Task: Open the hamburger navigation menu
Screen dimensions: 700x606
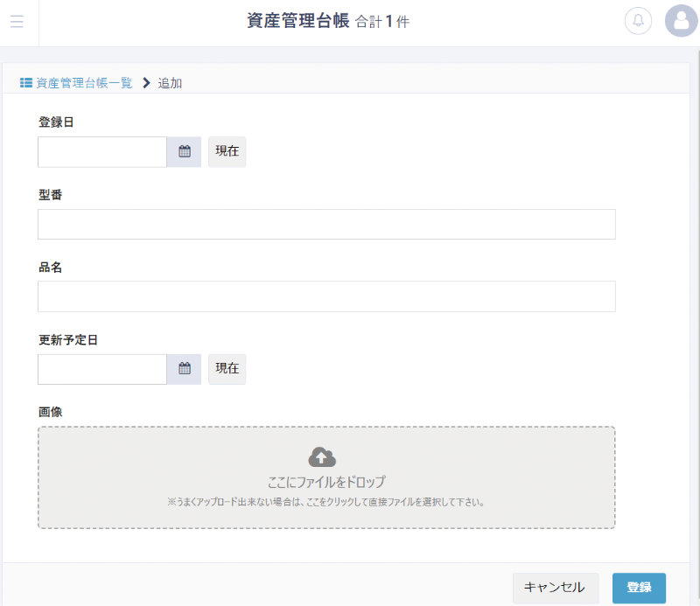Action: [17, 22]
